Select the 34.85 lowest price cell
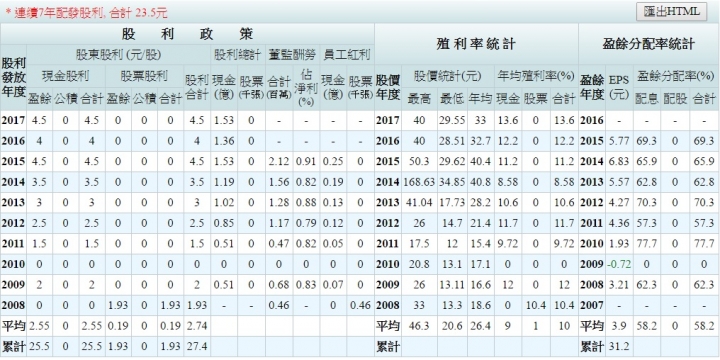 point(452,182)
